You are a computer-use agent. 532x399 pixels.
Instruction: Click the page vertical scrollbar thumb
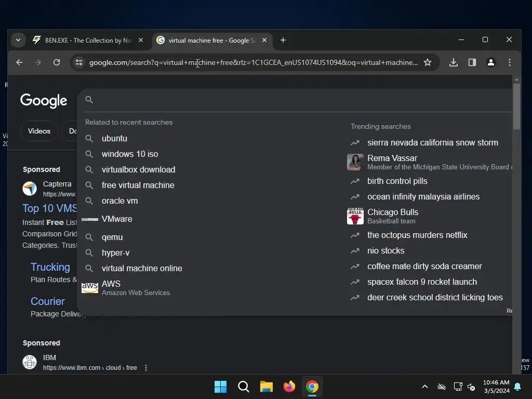coord(516,106)
